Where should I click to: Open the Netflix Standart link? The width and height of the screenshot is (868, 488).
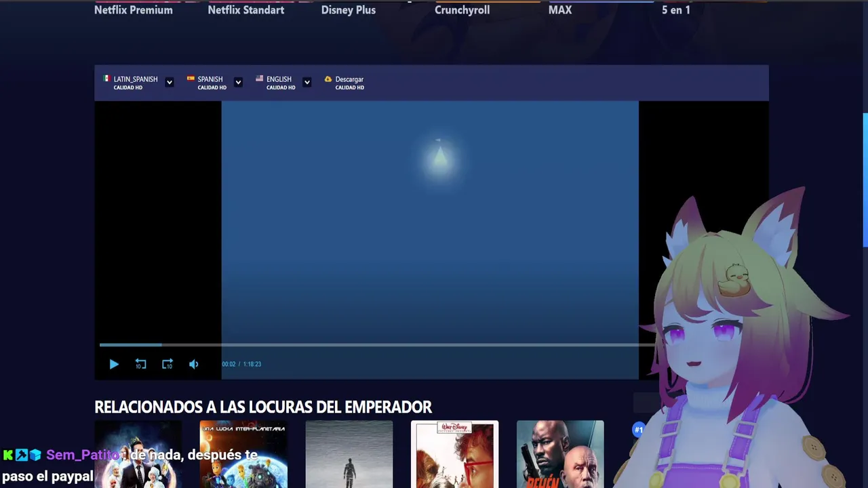tap(245, 10)
